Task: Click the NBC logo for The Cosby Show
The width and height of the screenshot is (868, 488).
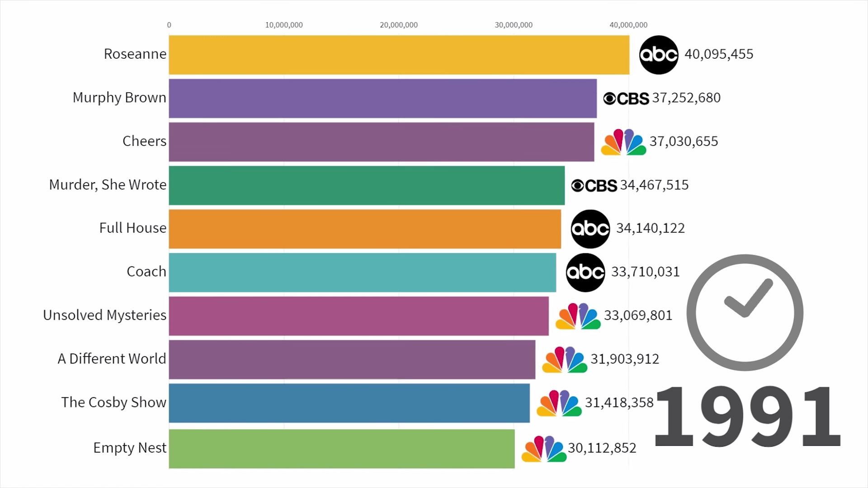Action: [559, 403]
